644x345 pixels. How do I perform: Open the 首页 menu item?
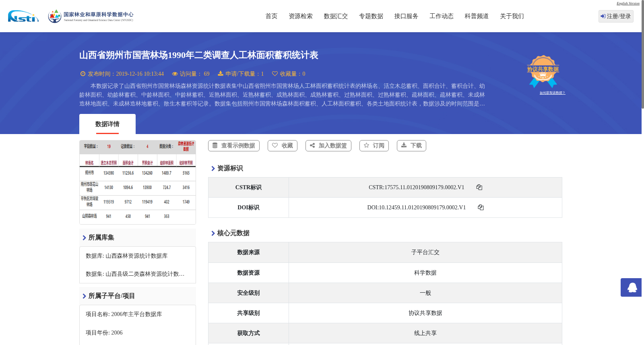tap(271, 16)
